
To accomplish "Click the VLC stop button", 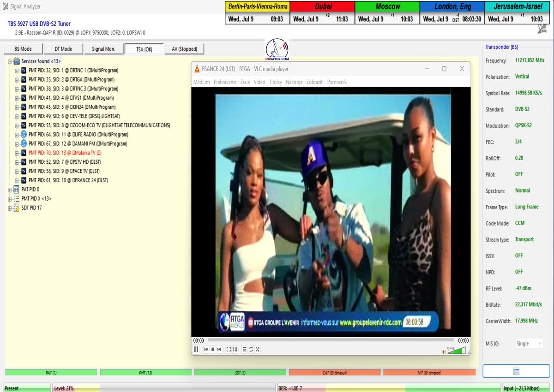I will [213, 350].
